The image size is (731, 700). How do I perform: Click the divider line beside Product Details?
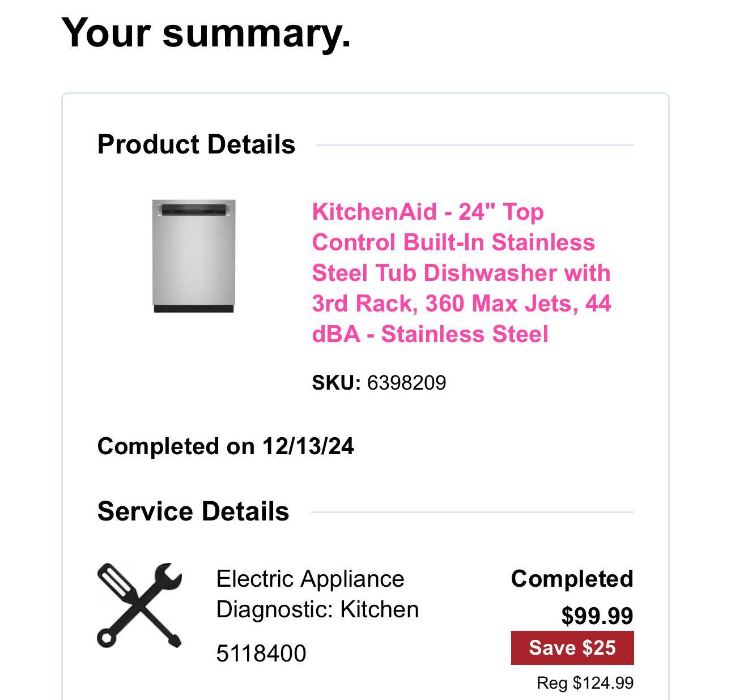click(x=475, y=145)
